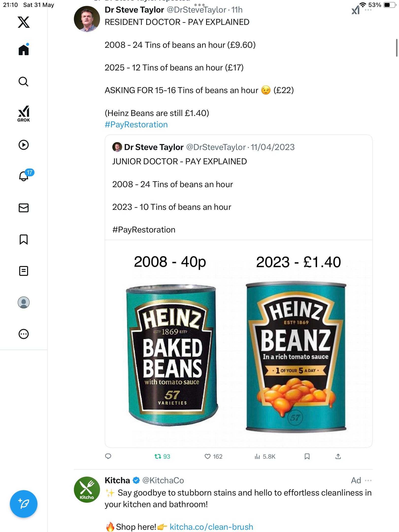View the Heinz beans price comparison image

(x=238, y=344)
